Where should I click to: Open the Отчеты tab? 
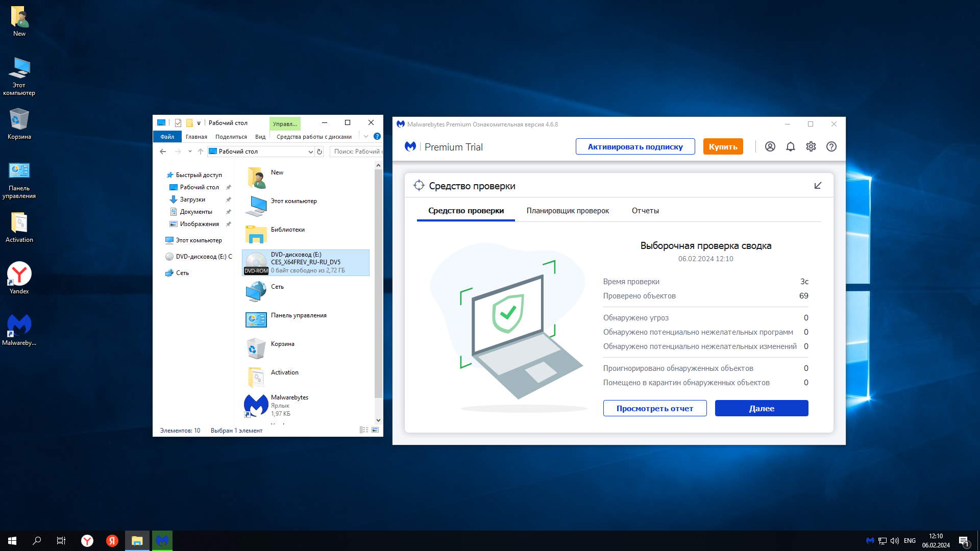[x=645, y=211]
